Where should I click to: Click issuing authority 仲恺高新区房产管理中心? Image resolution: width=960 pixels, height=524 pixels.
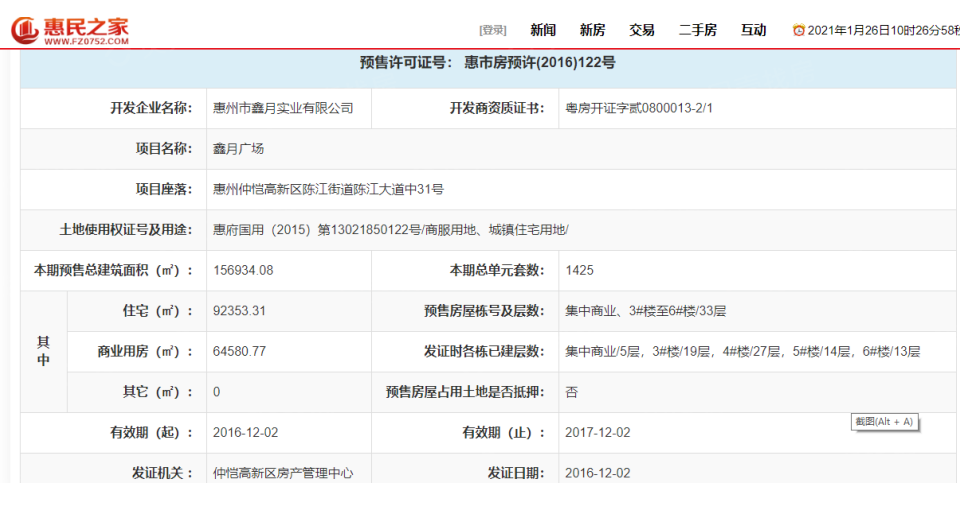[x=283, y=472]
